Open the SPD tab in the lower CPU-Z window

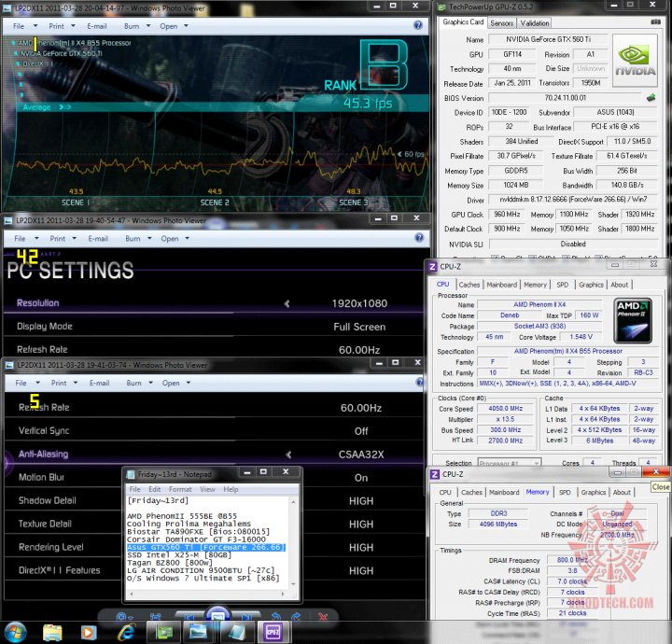click(565, 492)
